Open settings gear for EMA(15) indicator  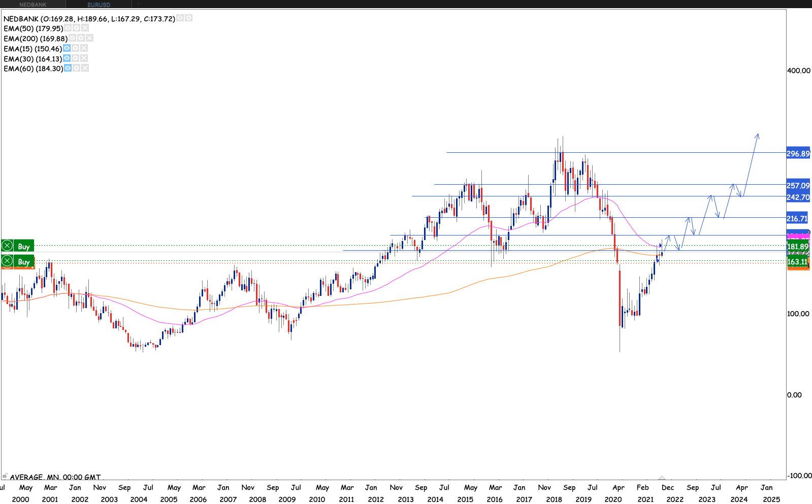click(75, 49)
